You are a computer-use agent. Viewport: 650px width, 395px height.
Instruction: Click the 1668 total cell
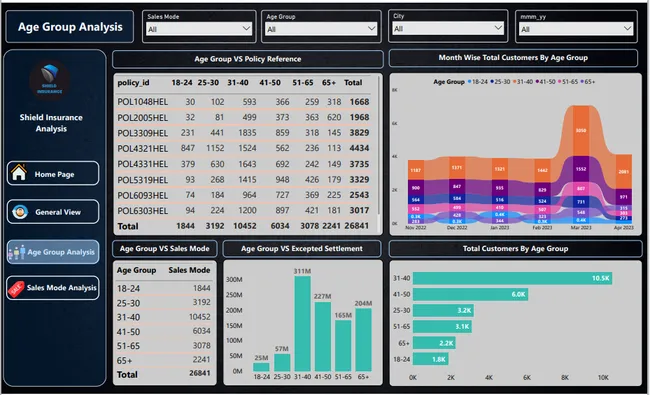pyautogui.click(x=359, y=102)
